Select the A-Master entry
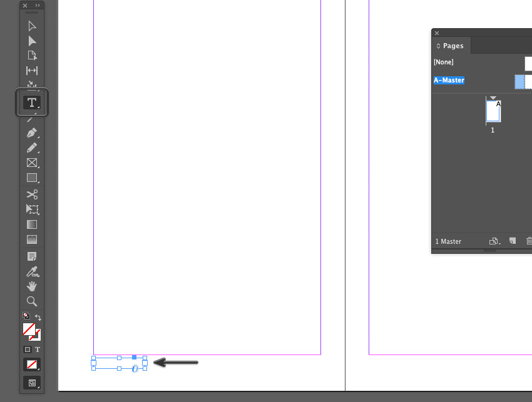 point(448,79)
